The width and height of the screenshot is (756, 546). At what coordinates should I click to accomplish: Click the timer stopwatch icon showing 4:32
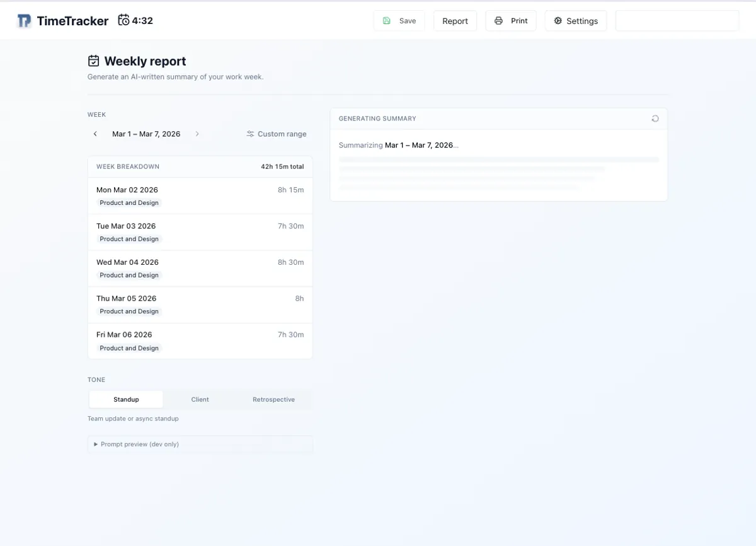click(123, 20)
